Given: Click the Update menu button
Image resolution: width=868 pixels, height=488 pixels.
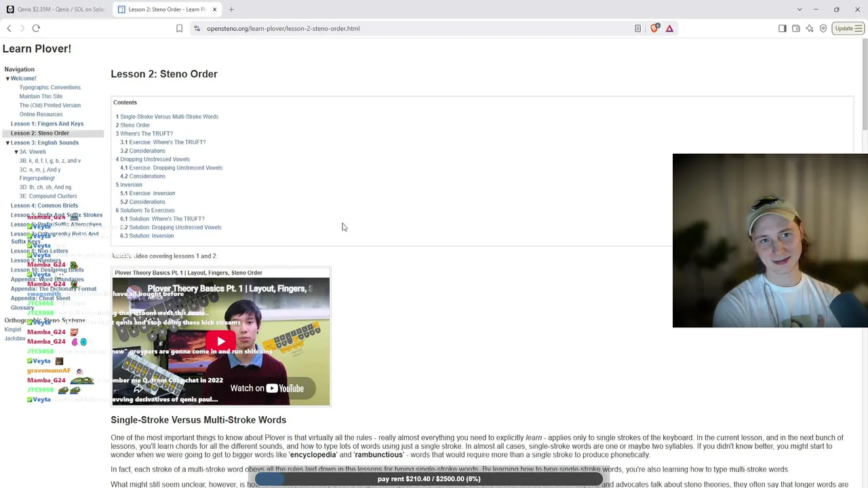Looking at the screenshot, I should (x=848, y=28).
